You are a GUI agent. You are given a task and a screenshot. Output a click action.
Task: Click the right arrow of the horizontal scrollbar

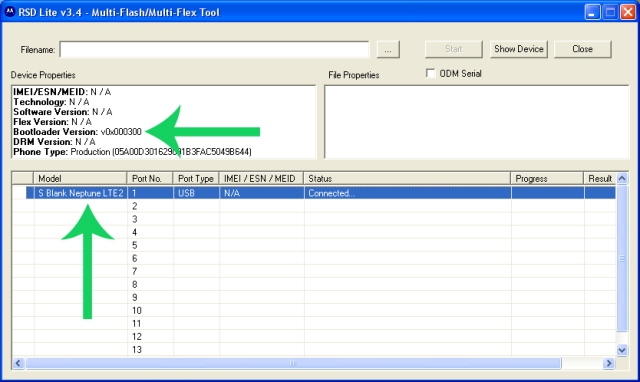[x=609, y=363]
